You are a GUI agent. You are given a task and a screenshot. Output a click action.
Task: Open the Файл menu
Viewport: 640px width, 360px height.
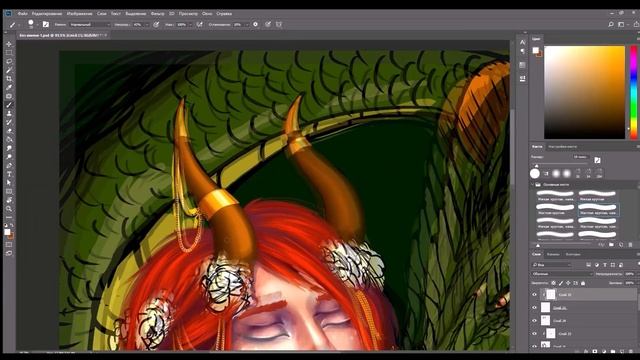click(22, 13)
